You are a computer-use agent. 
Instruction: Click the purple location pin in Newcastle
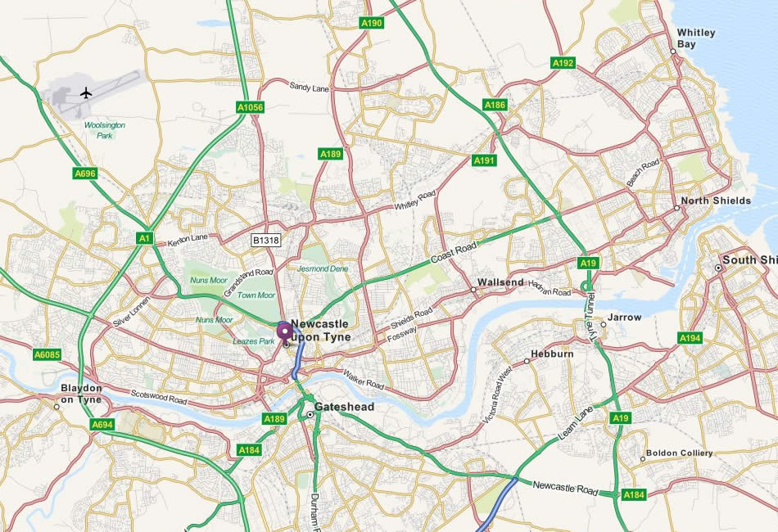(284, 331)
